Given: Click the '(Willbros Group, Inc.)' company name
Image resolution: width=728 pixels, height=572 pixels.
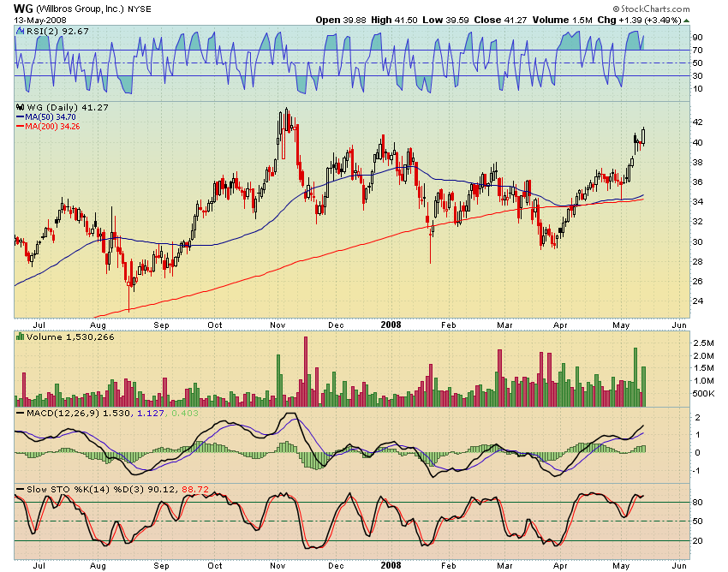Looking at the screenshot, I should (x=80, y=9).
